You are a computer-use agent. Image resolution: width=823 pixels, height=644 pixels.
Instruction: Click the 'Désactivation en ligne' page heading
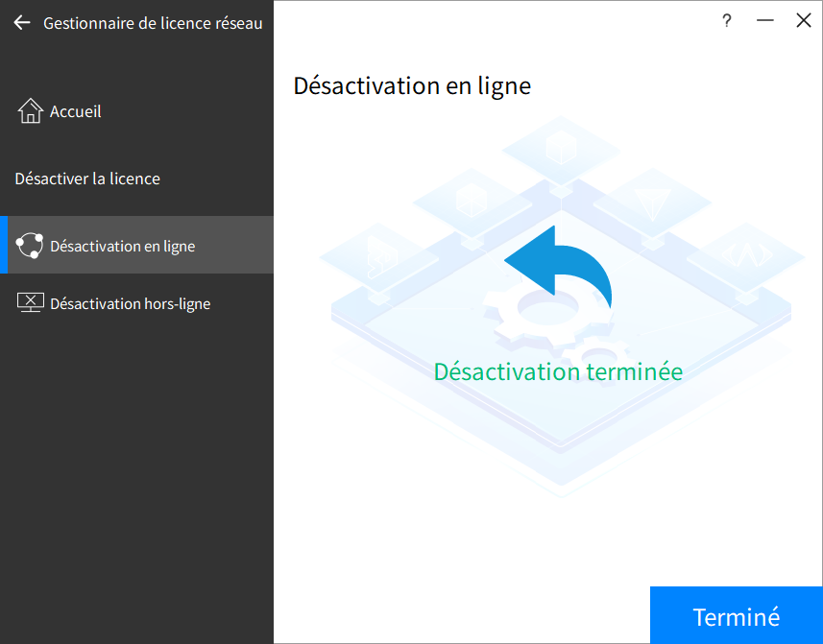[x=412, y=85]
